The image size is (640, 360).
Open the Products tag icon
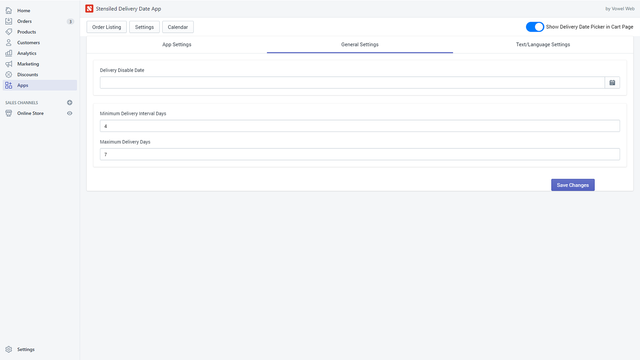tap(9, 32)
